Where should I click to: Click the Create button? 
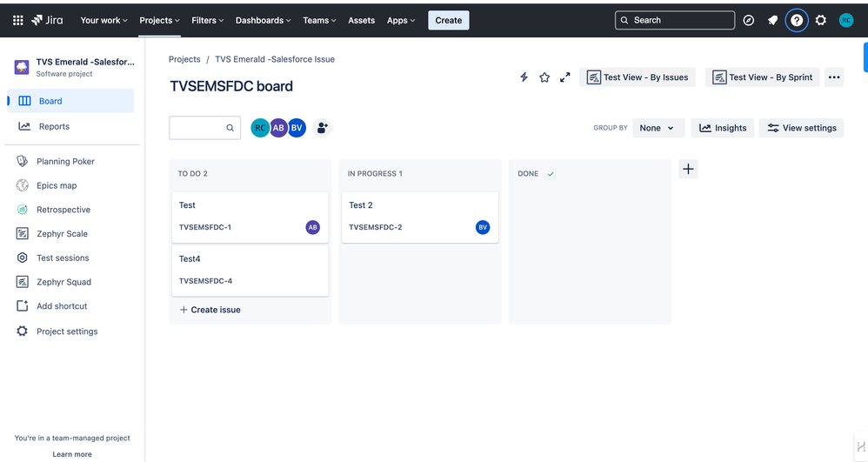(x=449, y=21)
